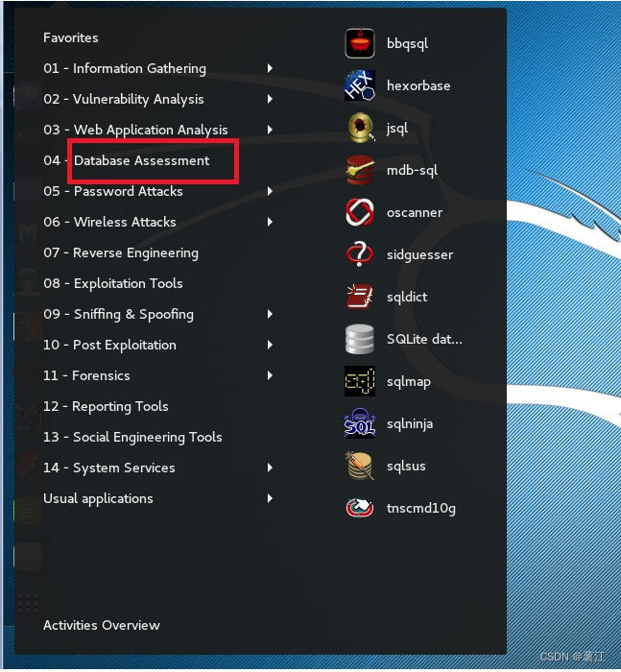The image size is (621, 672).
Task: Open sqlninja via its ninja icon
Action: [360, 423]
